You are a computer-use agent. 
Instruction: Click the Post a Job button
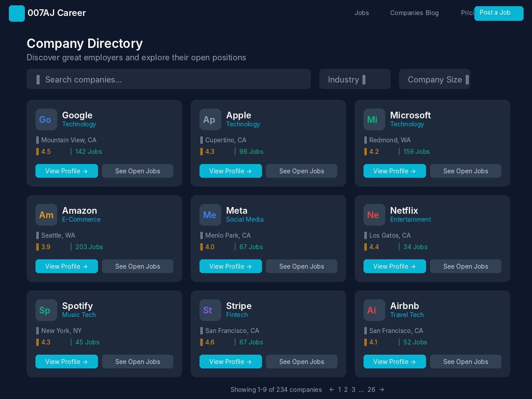pyautogui.click(x=499, y=13)
